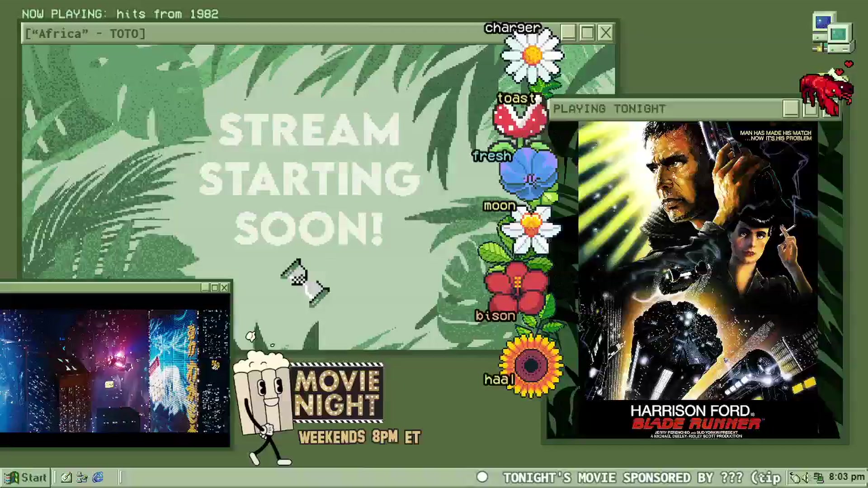Viewport: 868px width, 488px height.
Task: Open the networked computers desktop icon
Action: [833, 33]
